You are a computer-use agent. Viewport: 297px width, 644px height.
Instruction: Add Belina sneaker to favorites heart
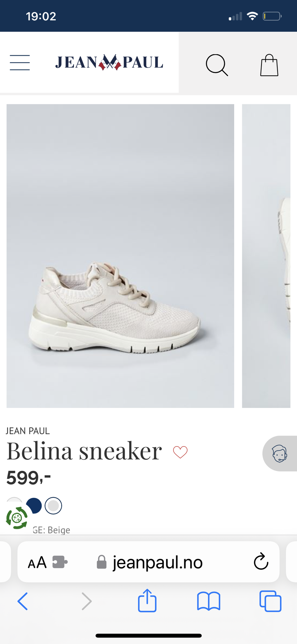click(x=180, y=452)
